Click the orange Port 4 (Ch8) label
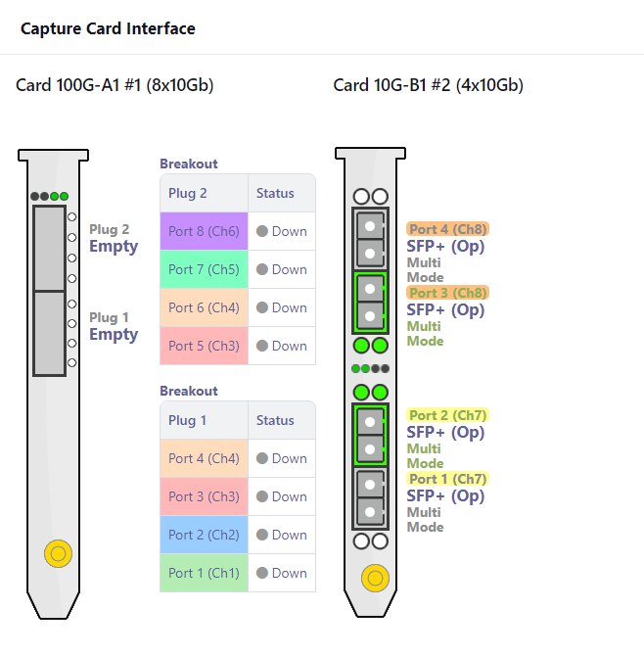The height and width of the screenshot is (657, 644). tap(447, 229)
